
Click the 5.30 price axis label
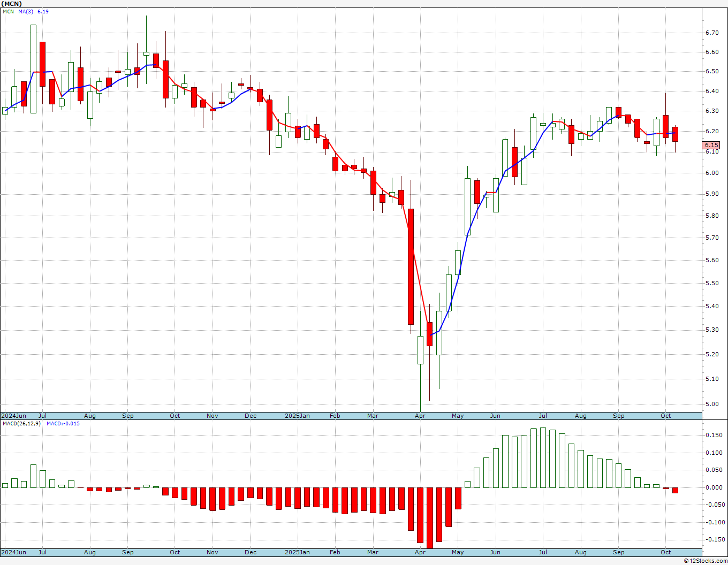pos(712,330)
